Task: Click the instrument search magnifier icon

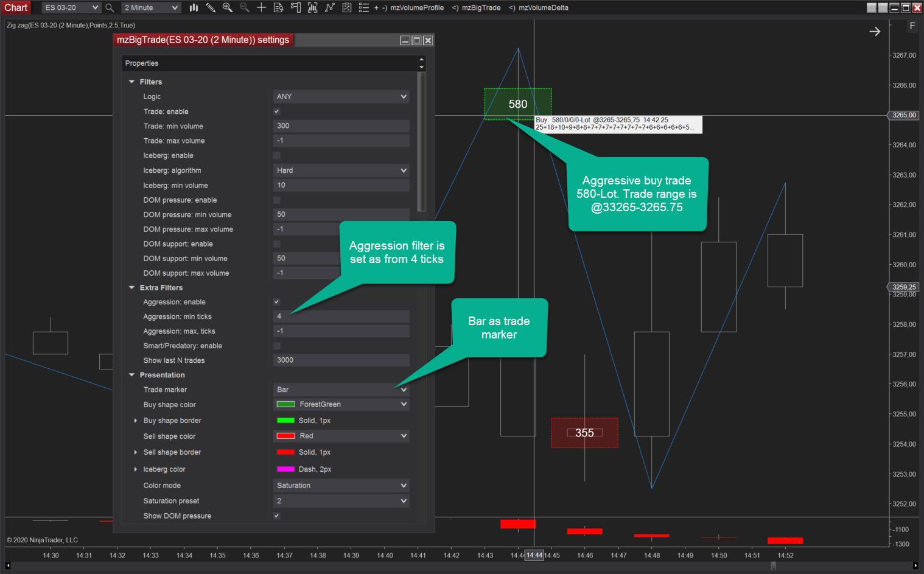Action: coord(110,8)
